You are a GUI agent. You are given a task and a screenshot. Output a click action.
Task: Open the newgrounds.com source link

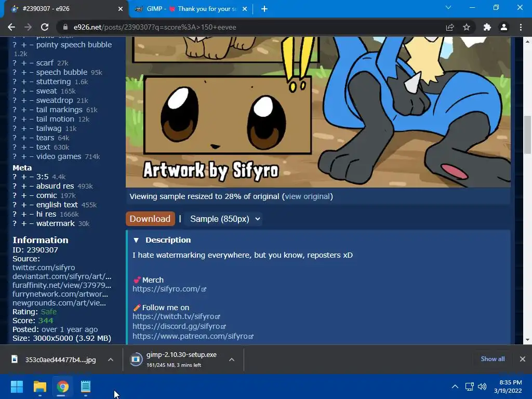click(x=59, y=303)
